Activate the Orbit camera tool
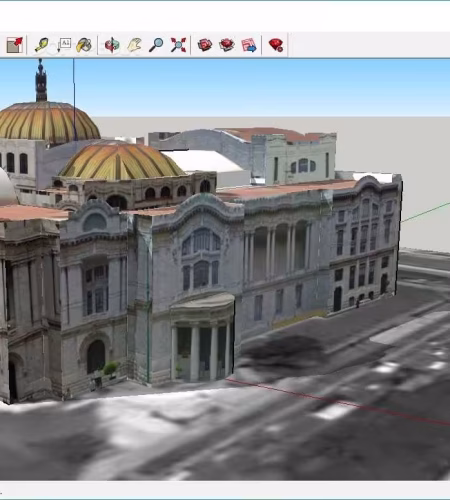The image size is (450, 500). tap(112, 45)
